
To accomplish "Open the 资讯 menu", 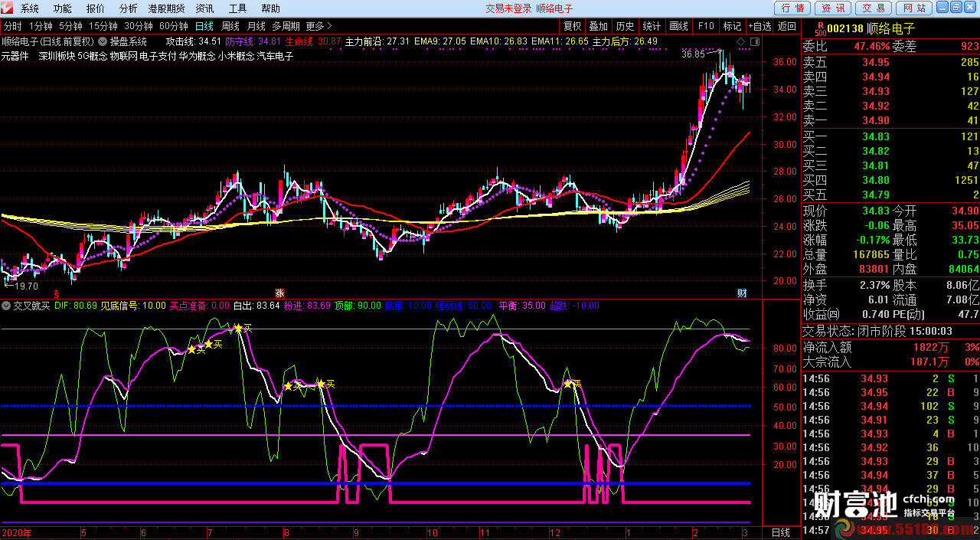I will pyautogui.click(x=204, y=8).
